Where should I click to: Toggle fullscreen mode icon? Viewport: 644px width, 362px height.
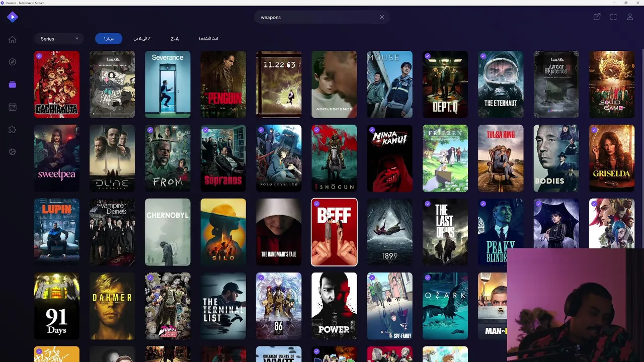point(613,17)
